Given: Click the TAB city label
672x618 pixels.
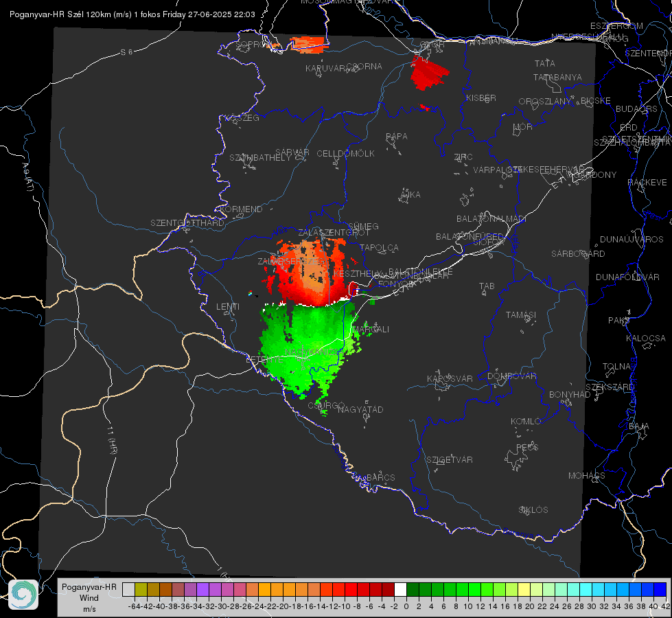Looking at the screenshot, I should 487,286.
